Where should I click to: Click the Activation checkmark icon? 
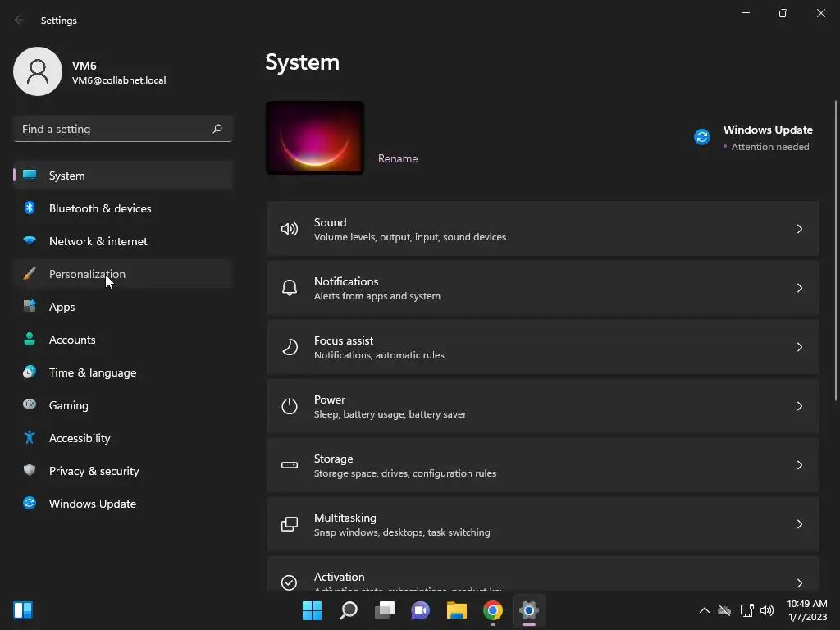click(290, 582)
